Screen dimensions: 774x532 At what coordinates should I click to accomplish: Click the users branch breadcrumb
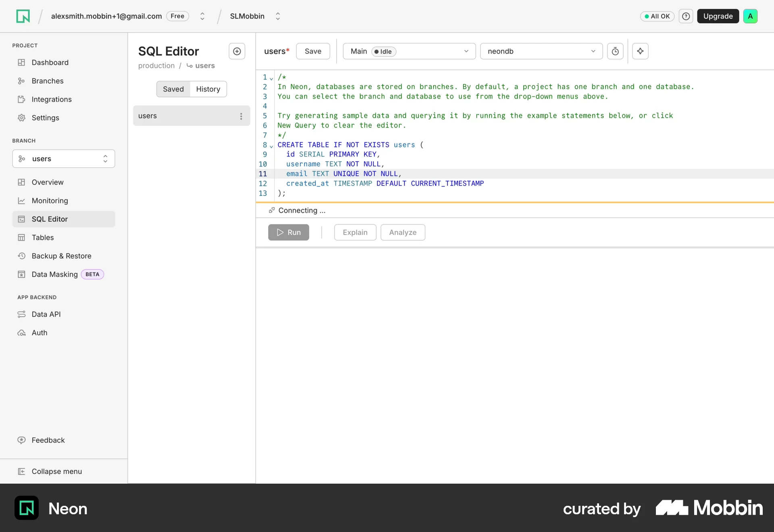[x=201, y=66]
